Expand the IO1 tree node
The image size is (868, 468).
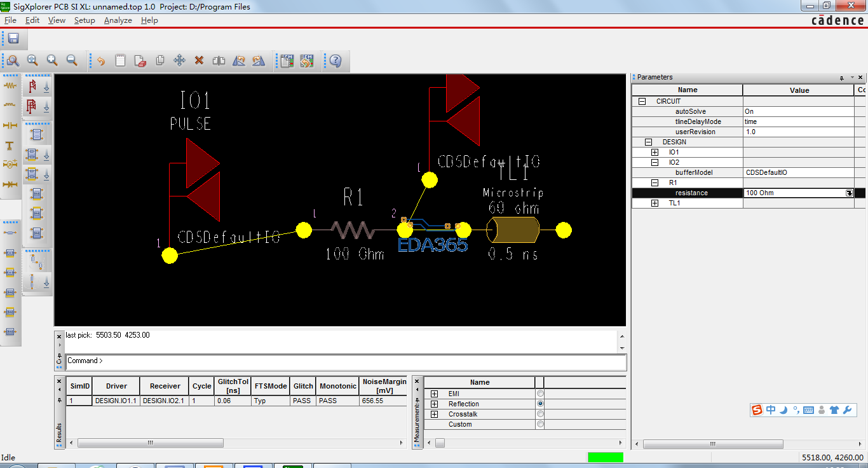coord(654,152)
